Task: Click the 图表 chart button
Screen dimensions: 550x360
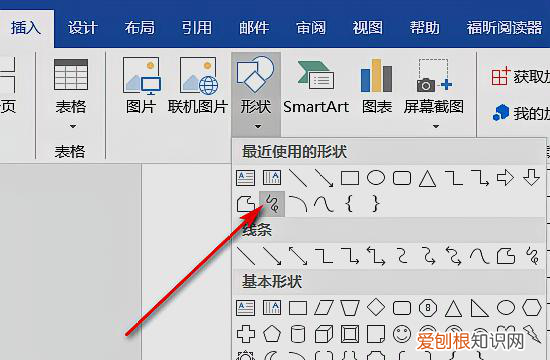Action: click(x=377, y=86)
